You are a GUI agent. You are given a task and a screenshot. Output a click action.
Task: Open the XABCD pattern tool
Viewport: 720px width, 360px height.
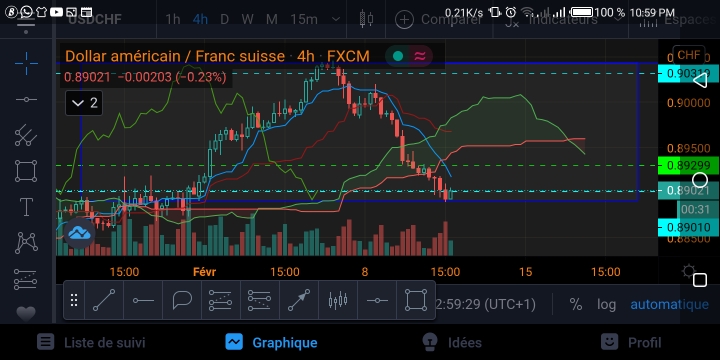pos(26,243)
